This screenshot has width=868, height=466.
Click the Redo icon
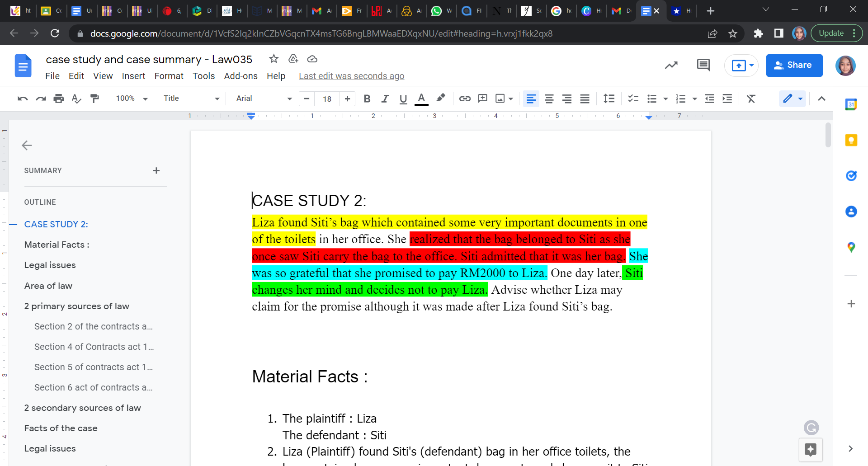[x=41, y=99]
